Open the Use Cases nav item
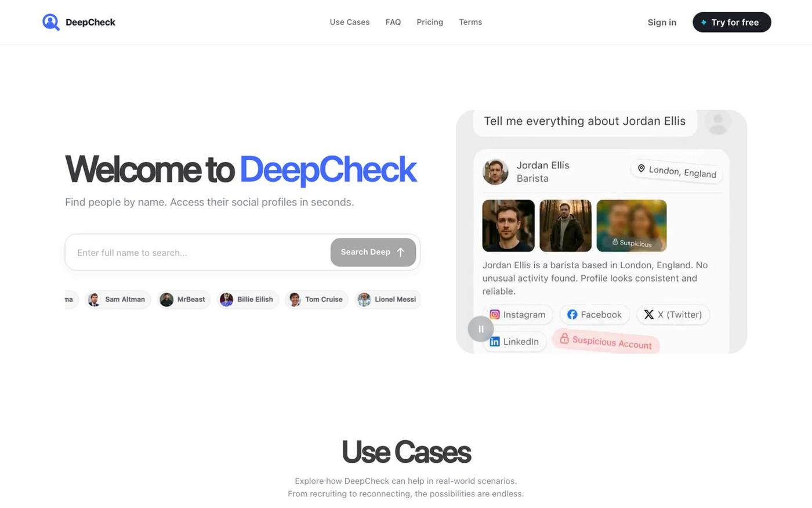This screenshot has height=508, width=812. [350, 22]
